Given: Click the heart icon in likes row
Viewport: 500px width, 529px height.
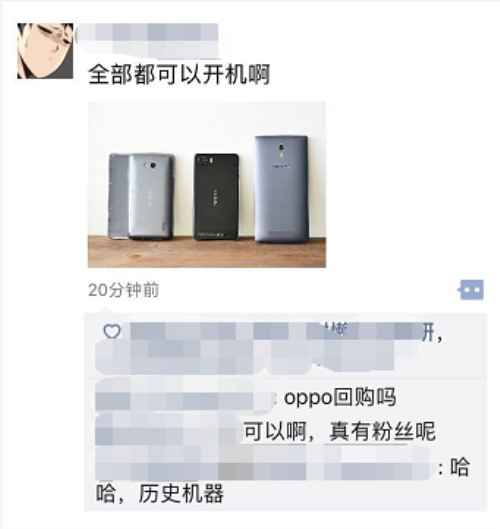Looking at the screenshot, I should tap(112, 331).
